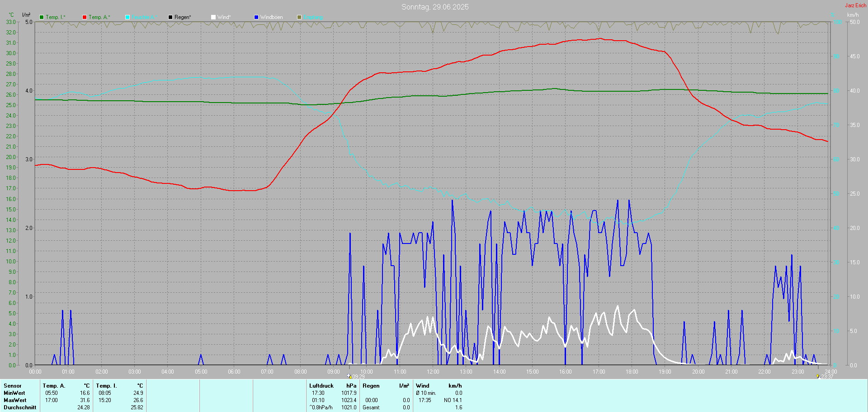Click the 'Luftdruck' column header
This screenshot has height=412, width=868.
pos(321,386)
